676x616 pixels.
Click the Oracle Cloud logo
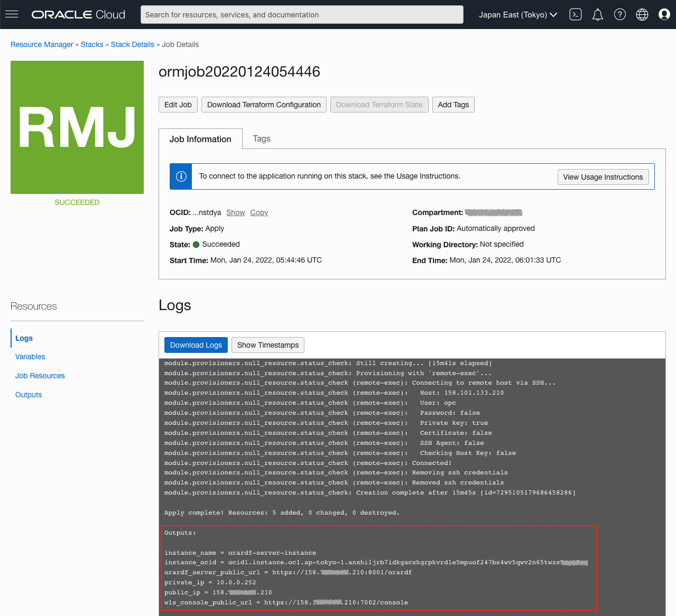(78, 15)
